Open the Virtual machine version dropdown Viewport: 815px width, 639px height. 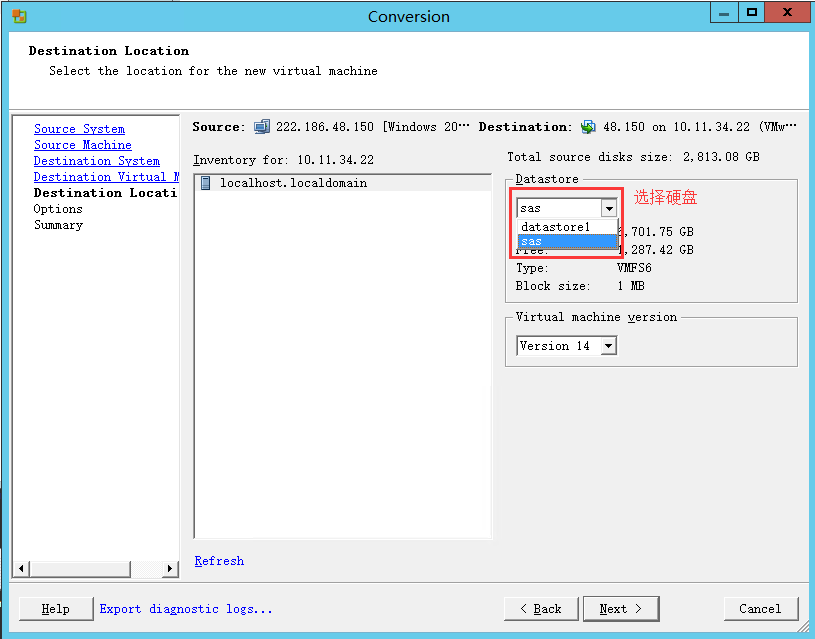coord(608,346)
